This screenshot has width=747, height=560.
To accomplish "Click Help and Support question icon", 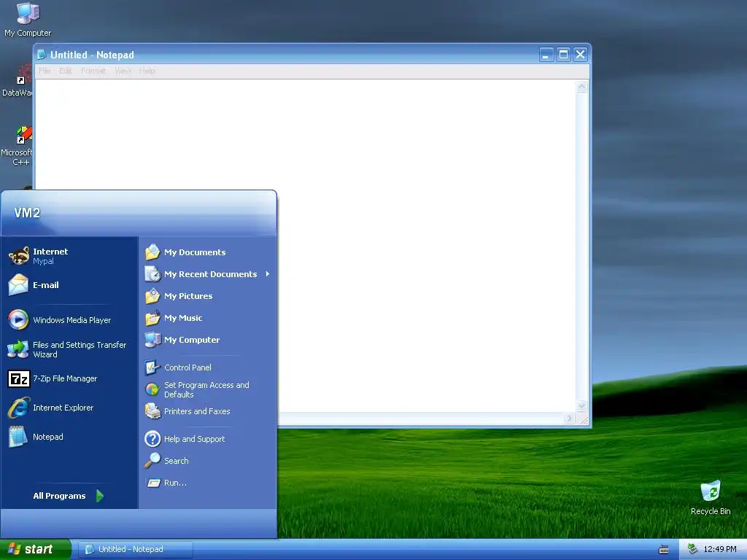I will 152,438.
